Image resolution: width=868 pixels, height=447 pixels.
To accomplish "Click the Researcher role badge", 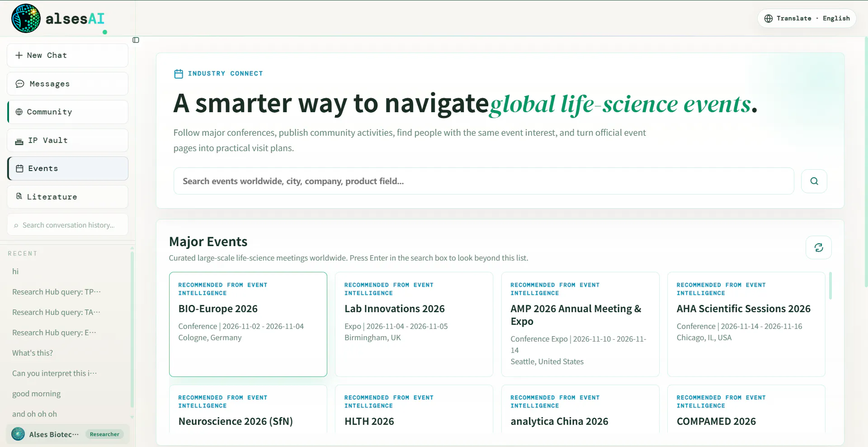I will 104,434.
